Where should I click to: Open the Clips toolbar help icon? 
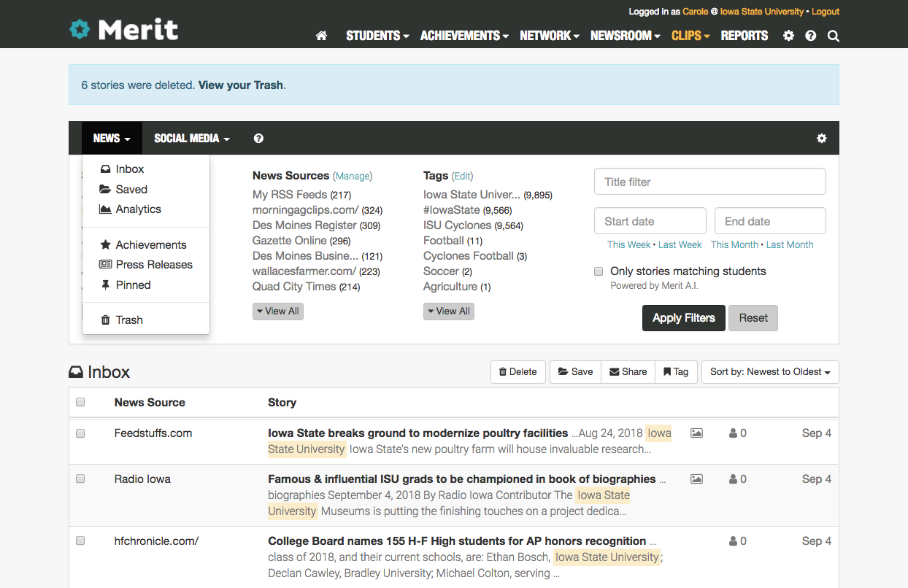(x=258, y=138)
